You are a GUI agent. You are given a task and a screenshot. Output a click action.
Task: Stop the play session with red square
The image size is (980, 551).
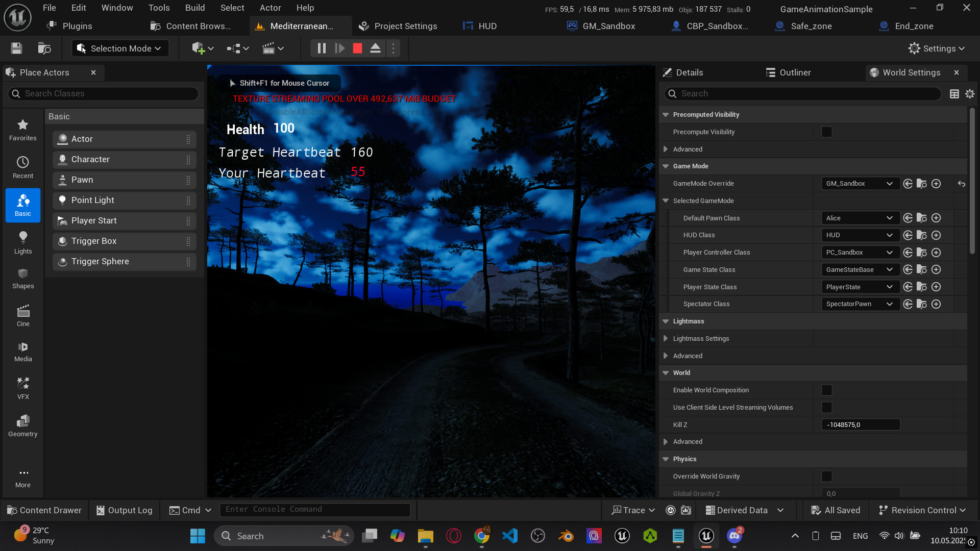pos(357,48)
